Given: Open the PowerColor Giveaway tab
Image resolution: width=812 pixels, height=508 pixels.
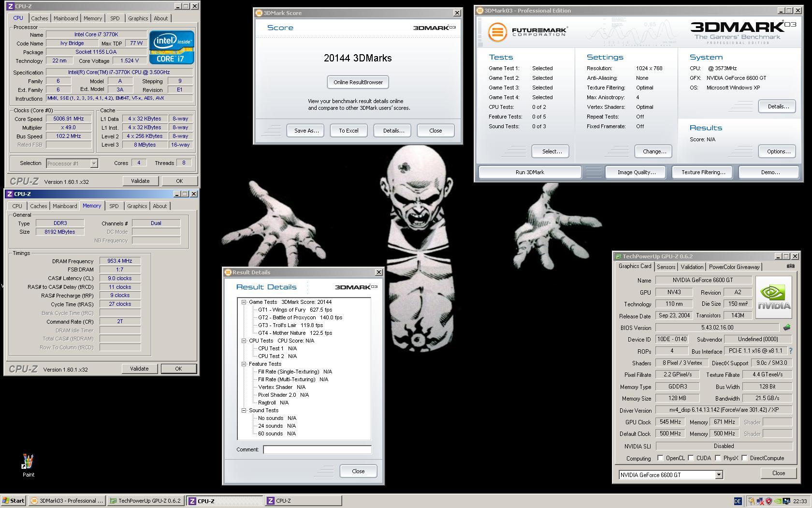Looking at the screenshot, I should pos(734,267).
